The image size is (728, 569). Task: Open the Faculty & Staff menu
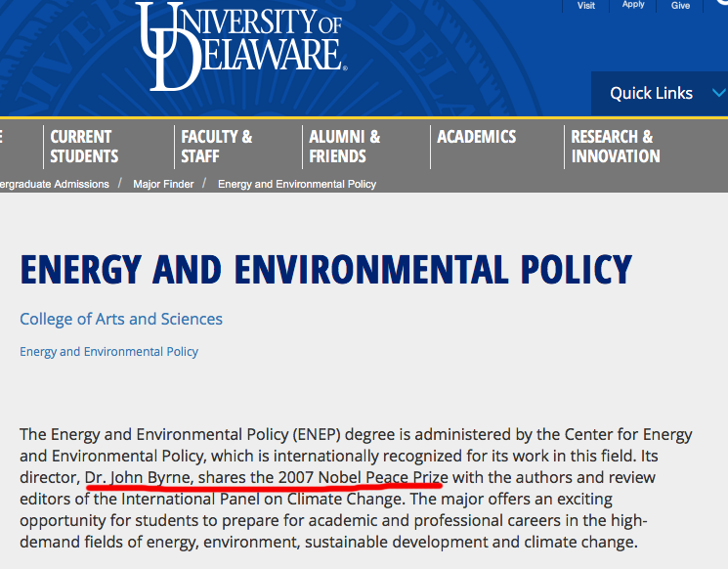tap(216, 147)
